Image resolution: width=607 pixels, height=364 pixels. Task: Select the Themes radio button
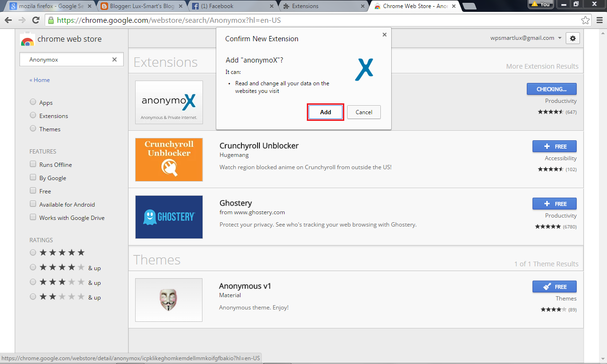33,128
